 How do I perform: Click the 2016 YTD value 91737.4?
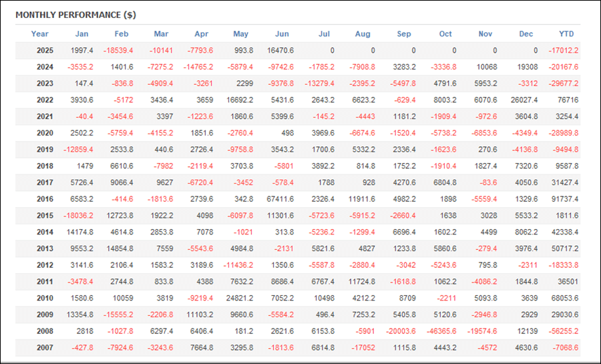[565, 199]
